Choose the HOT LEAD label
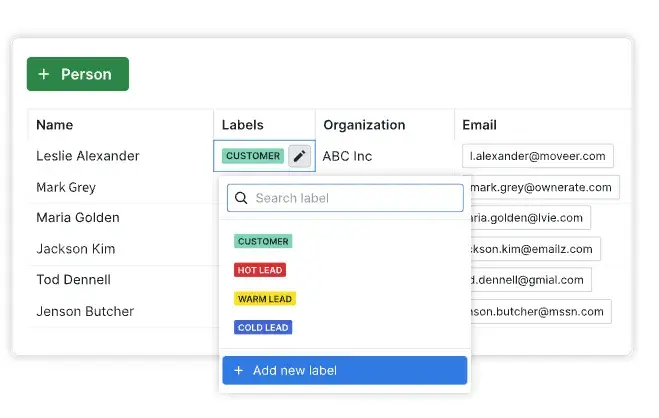Viewport: 659px width, 418px height. point(260,270)
